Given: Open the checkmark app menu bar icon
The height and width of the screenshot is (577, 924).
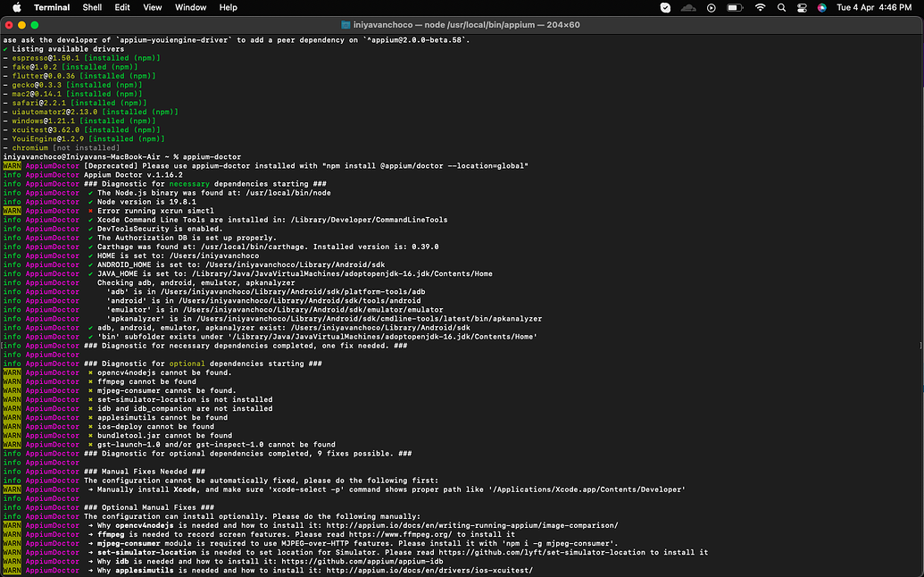Looking at the screenshot, I should pos(666,7).
